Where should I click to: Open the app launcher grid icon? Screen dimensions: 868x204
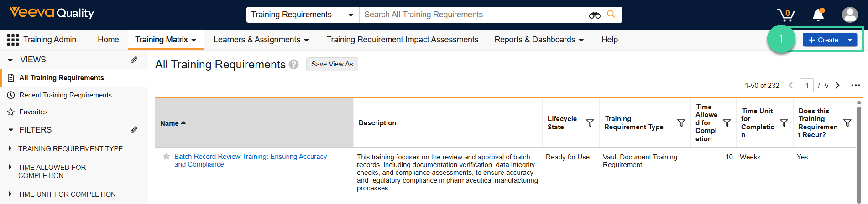tap(13, 40)
